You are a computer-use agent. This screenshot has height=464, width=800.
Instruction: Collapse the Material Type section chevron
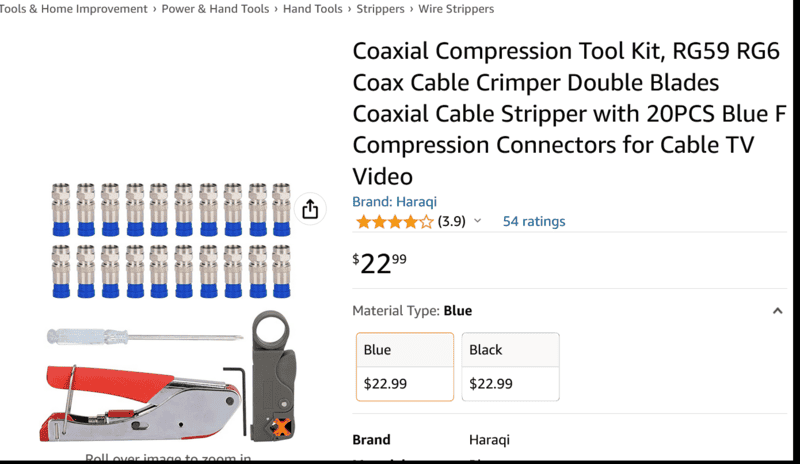tap(777, 311)
